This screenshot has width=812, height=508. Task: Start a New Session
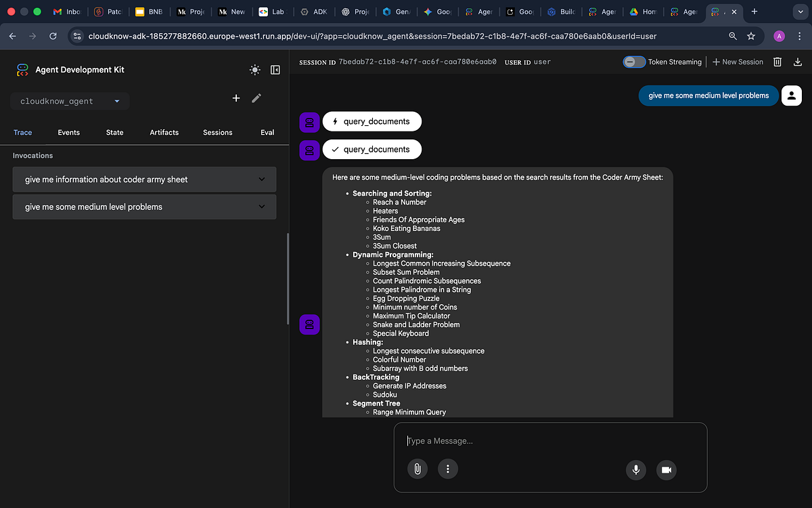tap(738, 62)
